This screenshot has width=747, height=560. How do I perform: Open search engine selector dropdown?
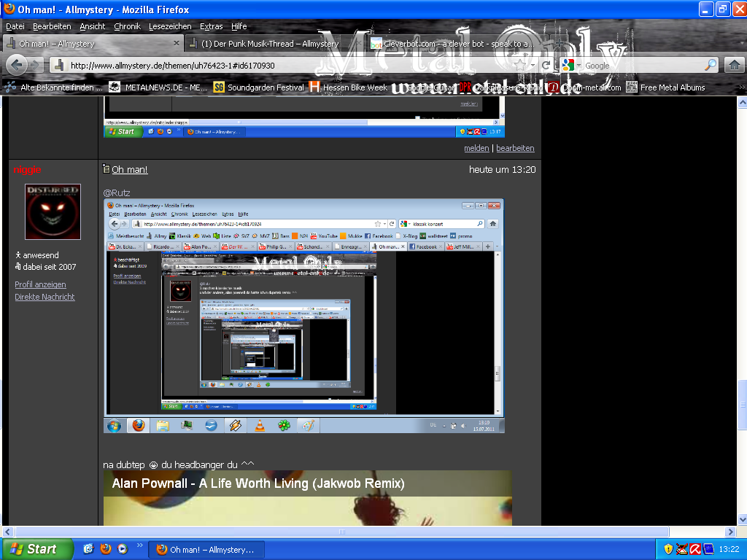point(578,65)
